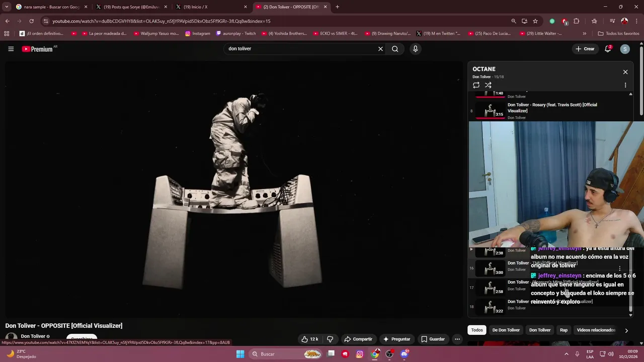Open a new browser tab
The image size is (644, 362).
[337, 7]
